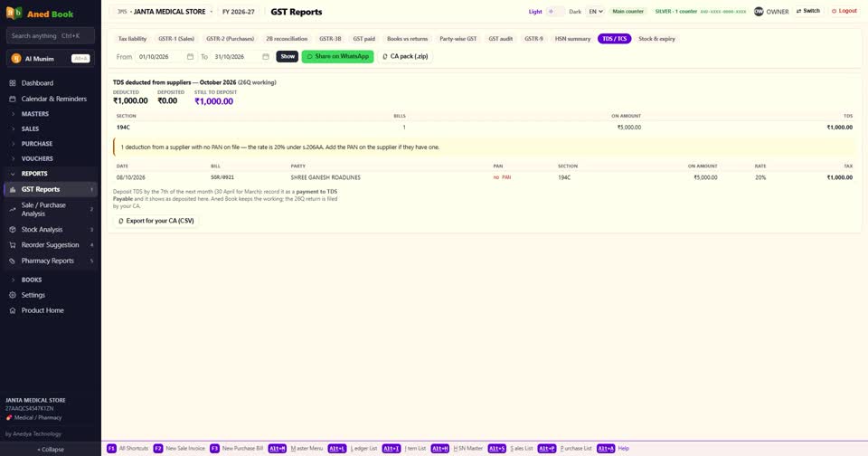This screenshot has width=868, height=456.
Task: Click the Settings gear icon
Action: pyautogui.click(x=12, y=295)
